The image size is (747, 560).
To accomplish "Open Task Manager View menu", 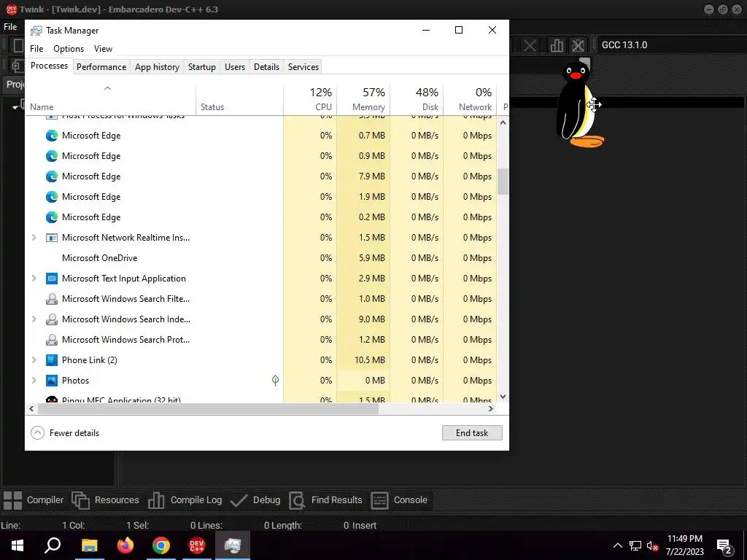I will (x=103, y=49).
